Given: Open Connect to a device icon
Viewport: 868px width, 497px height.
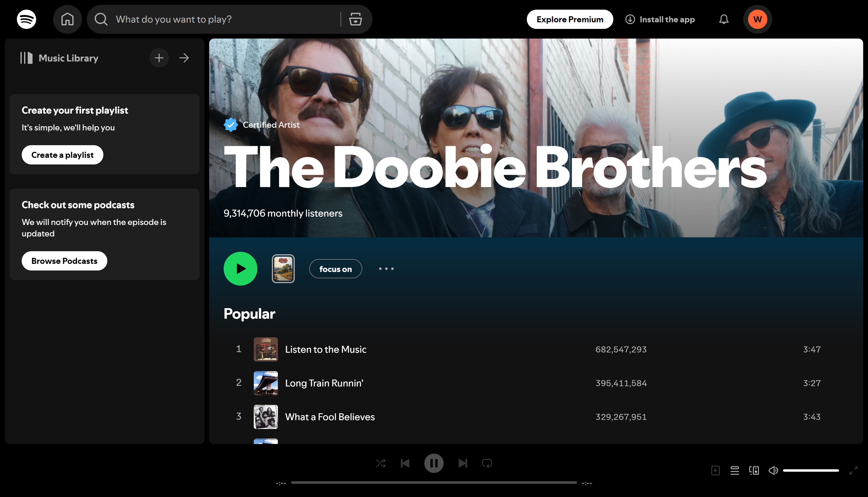Looking at the screenshot, I should 754,470.
